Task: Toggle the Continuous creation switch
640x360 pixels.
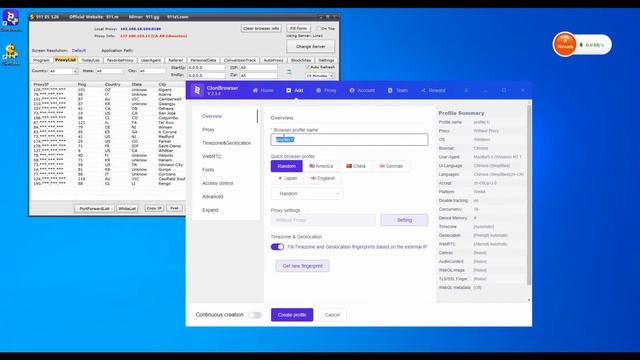Action: (255, 315)
